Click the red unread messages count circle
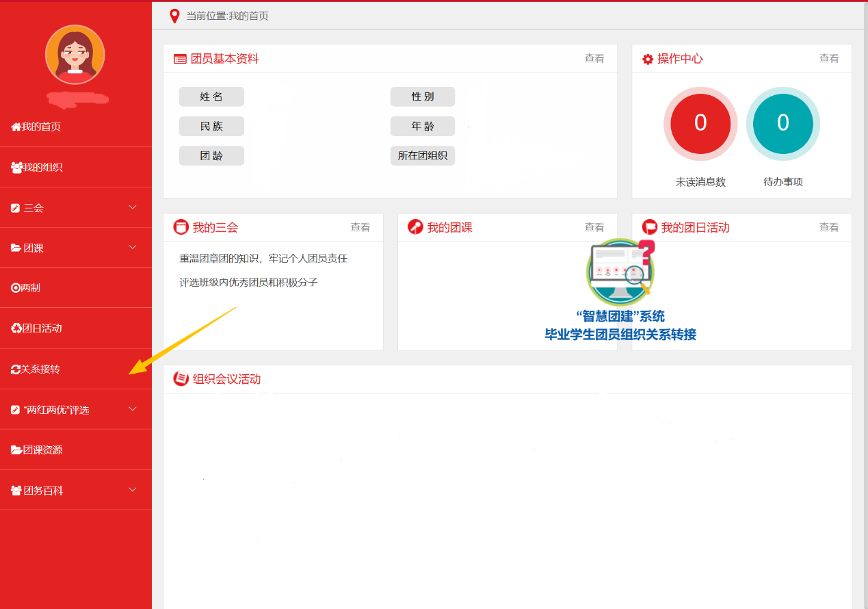The width and height of the screenshot is (868, 609). tap(700, 123)
